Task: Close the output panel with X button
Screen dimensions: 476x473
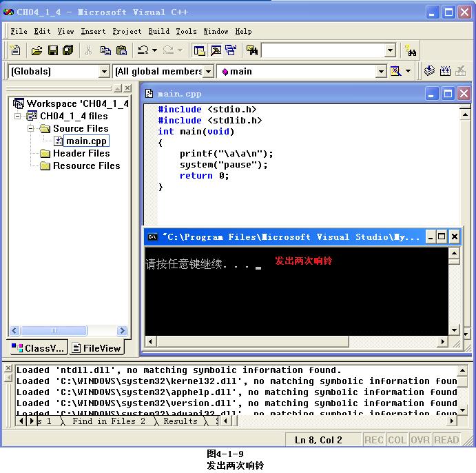Action: click(x=8, y=368)
